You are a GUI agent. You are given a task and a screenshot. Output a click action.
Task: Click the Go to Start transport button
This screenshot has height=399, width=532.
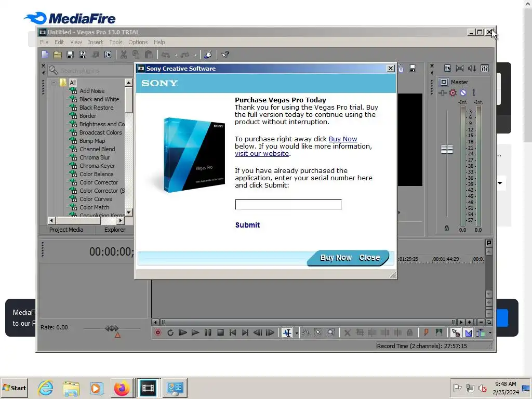click(x=233, y=333)
